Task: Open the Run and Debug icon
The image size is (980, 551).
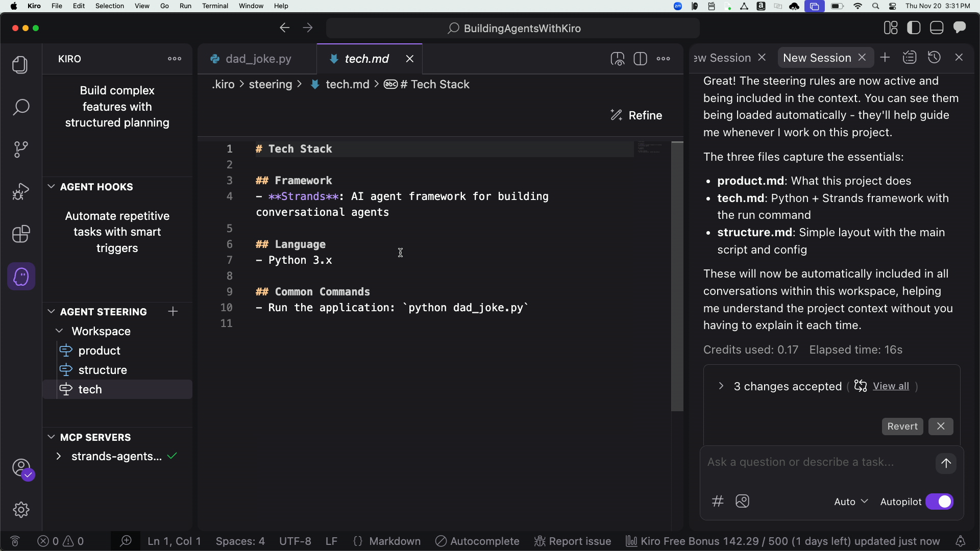Action: coord(20,192)
